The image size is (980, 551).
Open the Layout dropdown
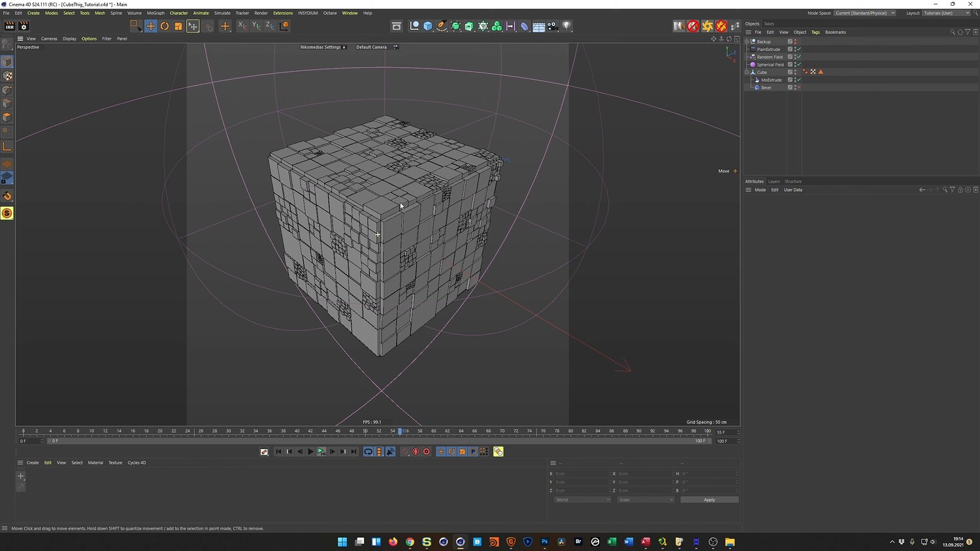pyautogui.click(x=947, y=13)
